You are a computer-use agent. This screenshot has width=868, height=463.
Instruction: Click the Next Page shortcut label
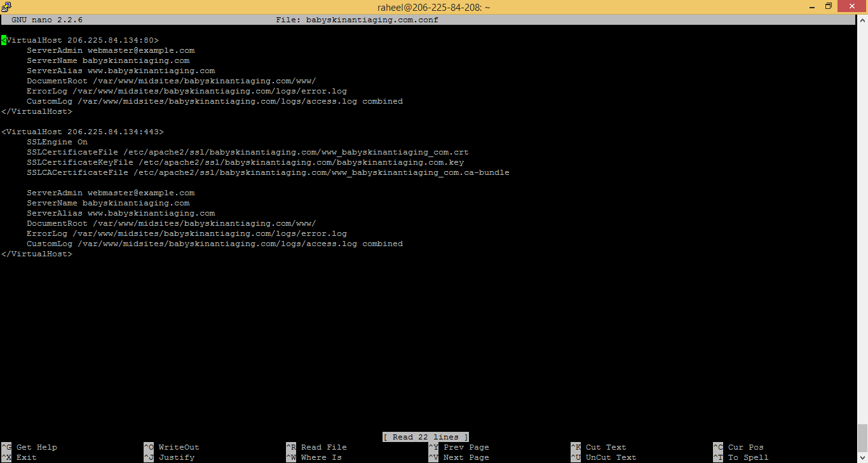[x=466, y=457]
